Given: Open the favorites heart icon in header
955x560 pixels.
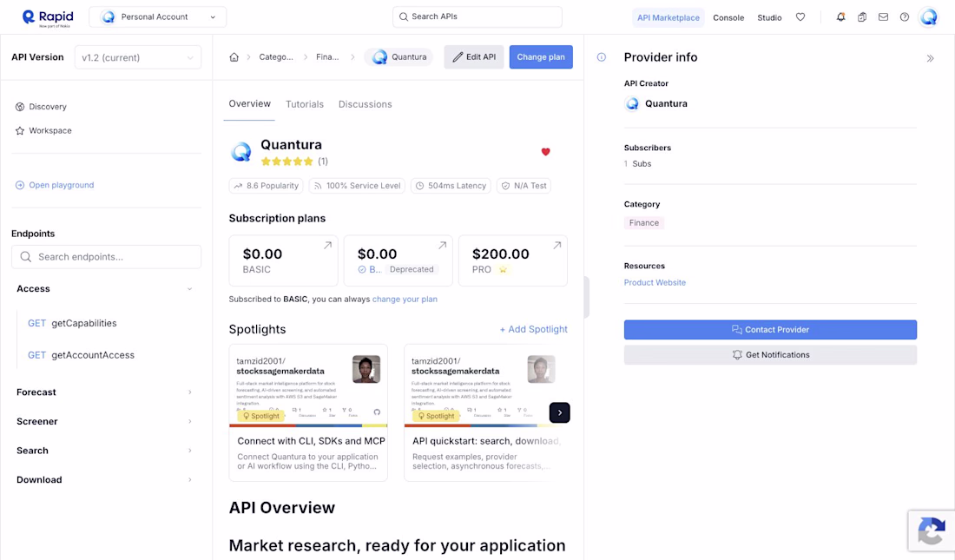Looking at the screenshot, I should point(800,17).
